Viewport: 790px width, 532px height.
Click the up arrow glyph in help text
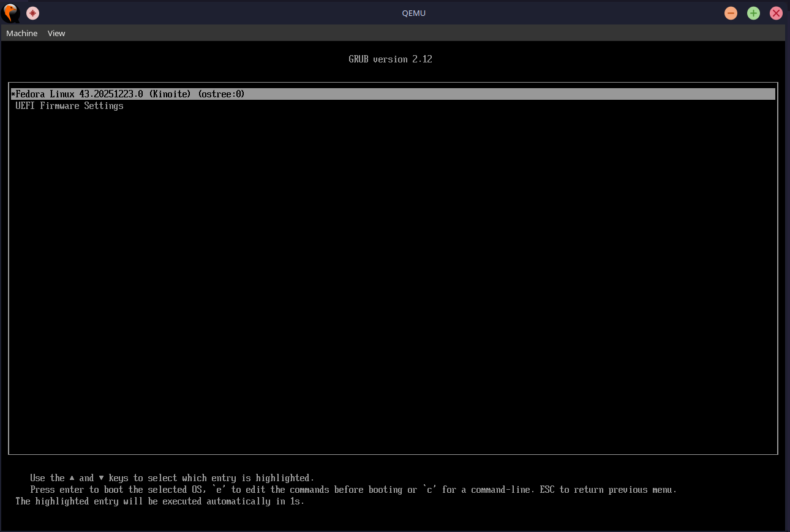click(72, 478)
